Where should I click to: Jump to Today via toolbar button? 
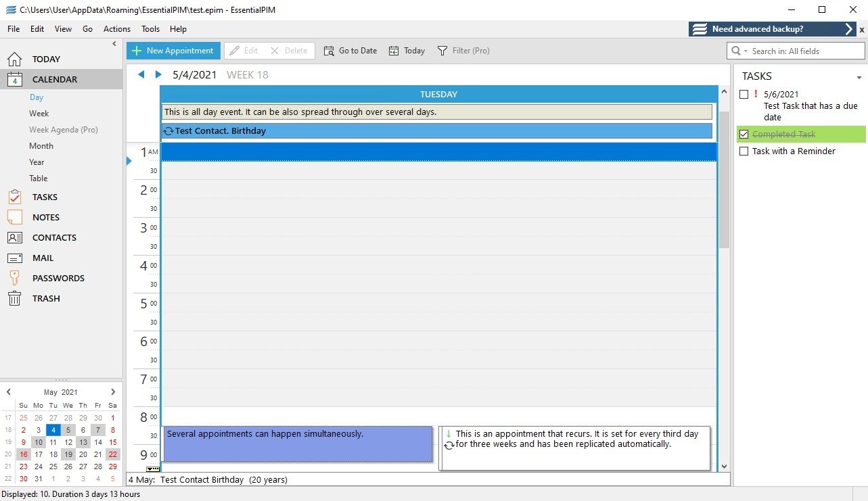point(407,51)
